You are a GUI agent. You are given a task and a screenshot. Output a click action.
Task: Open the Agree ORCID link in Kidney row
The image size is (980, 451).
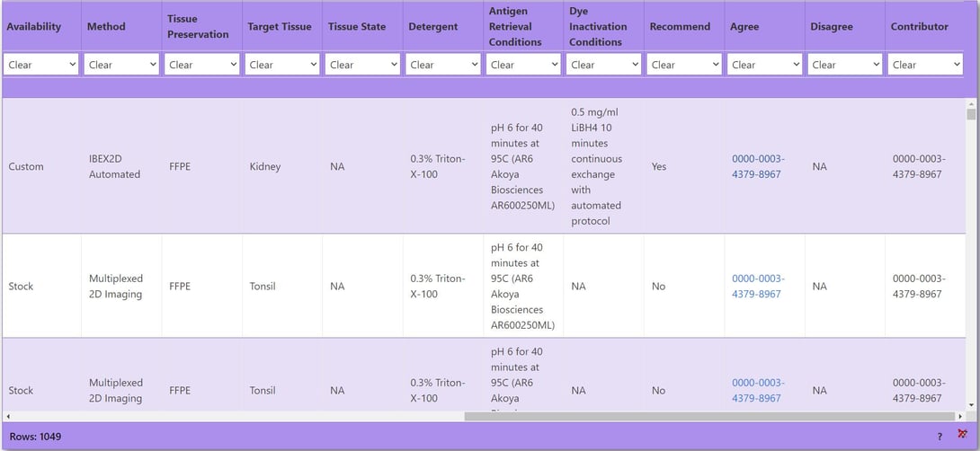point(758,166)
